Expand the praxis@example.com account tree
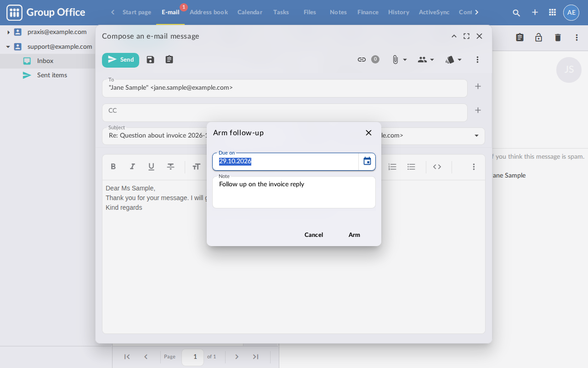This screenshot has width=588, height=368. click(x=8, y=32)
